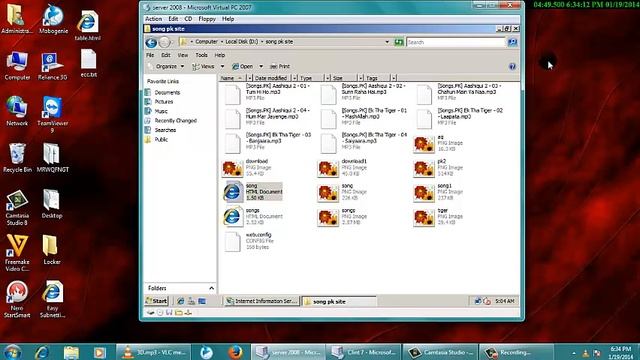Select the Nero StartSmart shortcut
Image resolution: width=640 pixels, height=360 pixels.
(17, 299)
